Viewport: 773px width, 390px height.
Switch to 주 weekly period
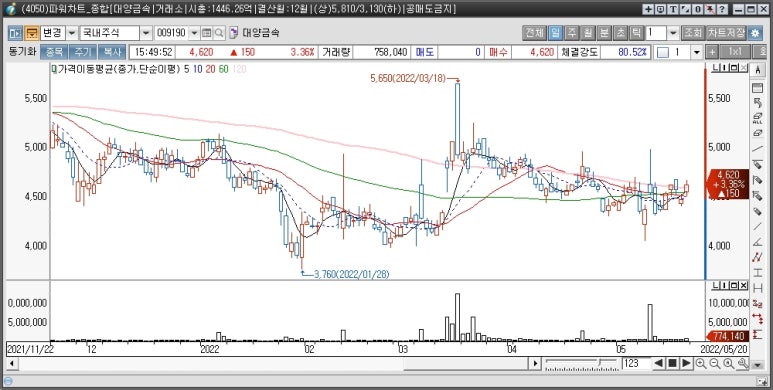(x=572, y=33)
